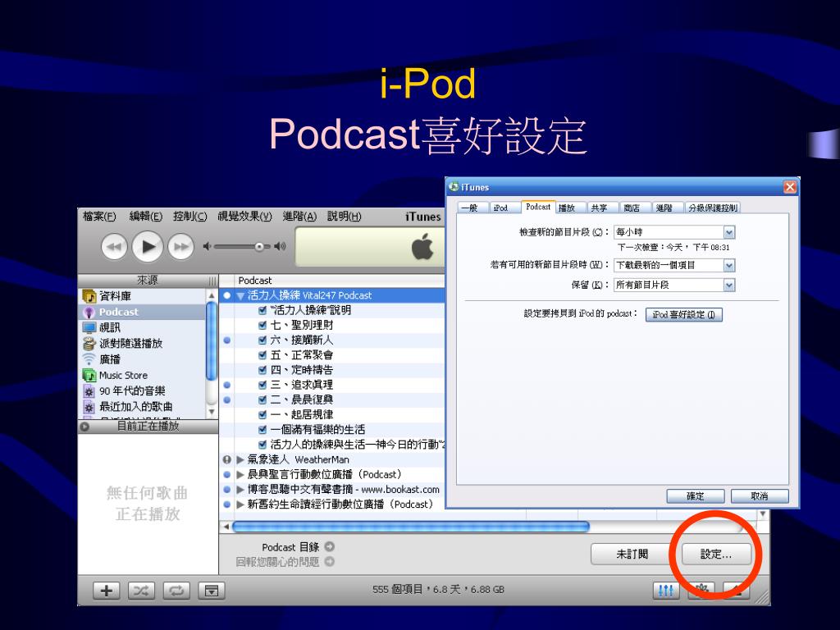Click show artwork panel button
840x630 pixels.
[x=212, y=591]
